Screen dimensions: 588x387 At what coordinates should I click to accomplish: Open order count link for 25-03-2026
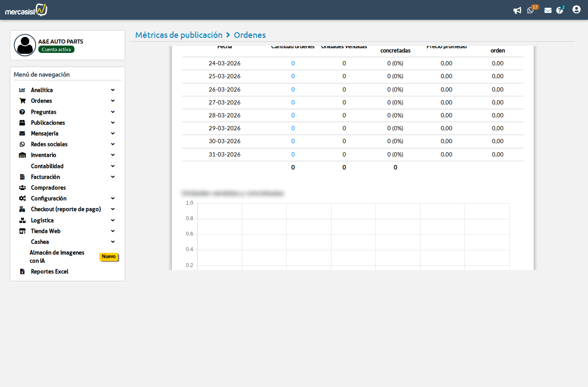pyautogui.click(x=293, y=76)
